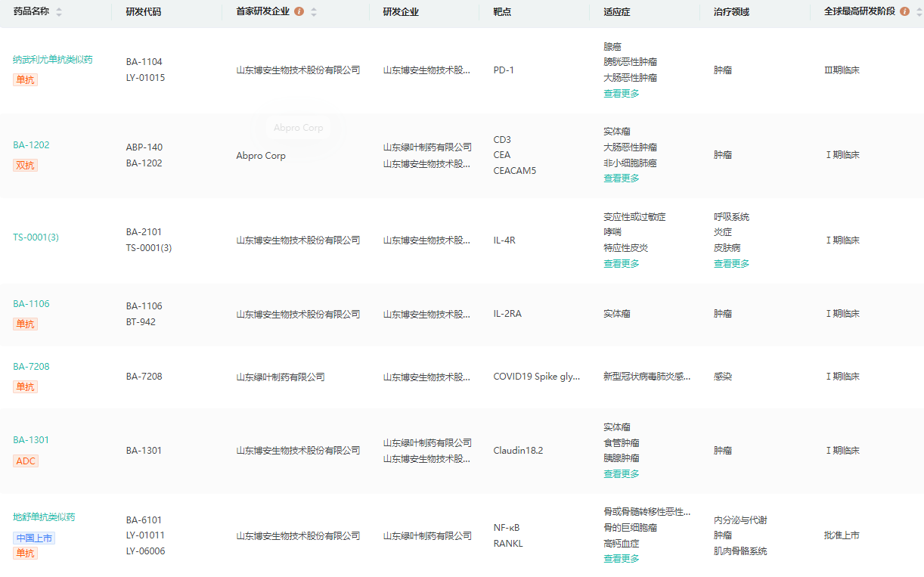The image size is (924, 577).
Task: Click the info icon beside 首家研发企业
Action: (x=299, y=12)
